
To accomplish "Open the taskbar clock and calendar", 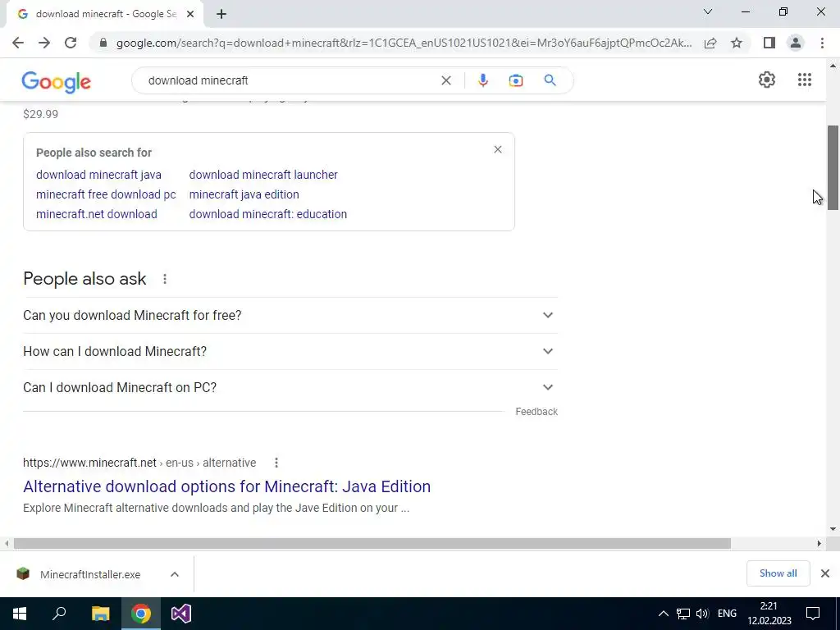I will point(769,614).
